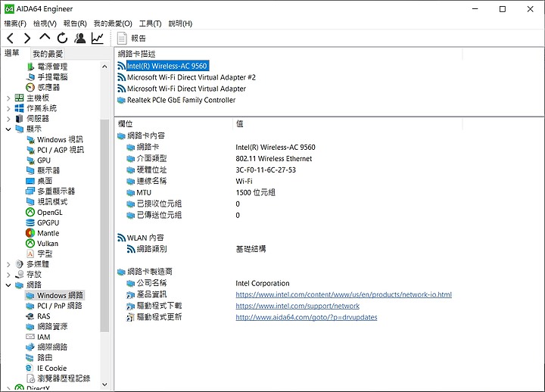Open PCI / AGP 視訊 entry
Viewport: 545px width, 392px height.
coord(61,150)
